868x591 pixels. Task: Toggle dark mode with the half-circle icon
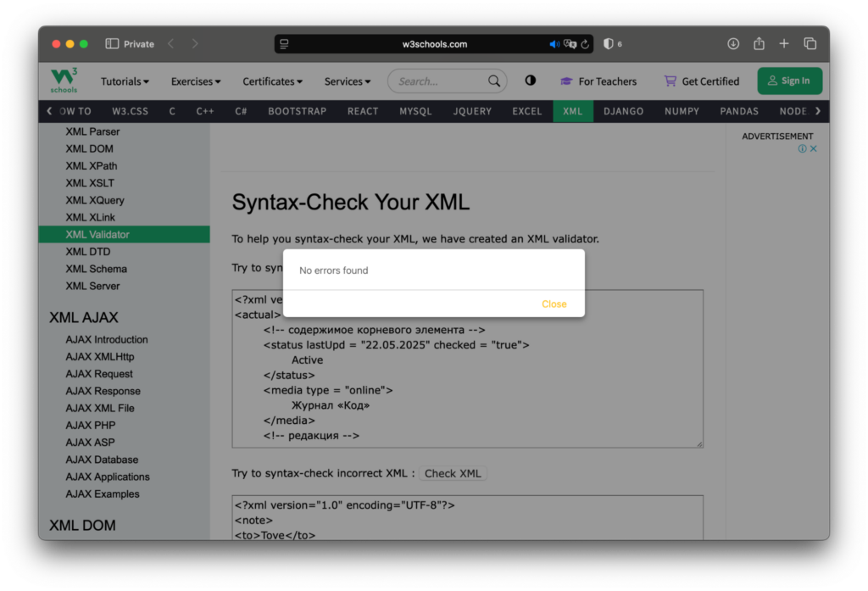[x=530, y=81]
